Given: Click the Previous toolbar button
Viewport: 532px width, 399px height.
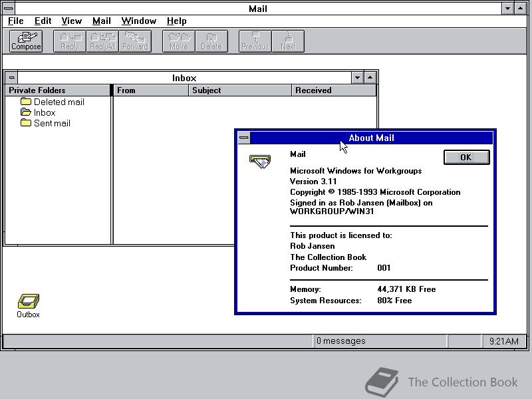Looking at the screenshot, I should [x=255, y=41].
